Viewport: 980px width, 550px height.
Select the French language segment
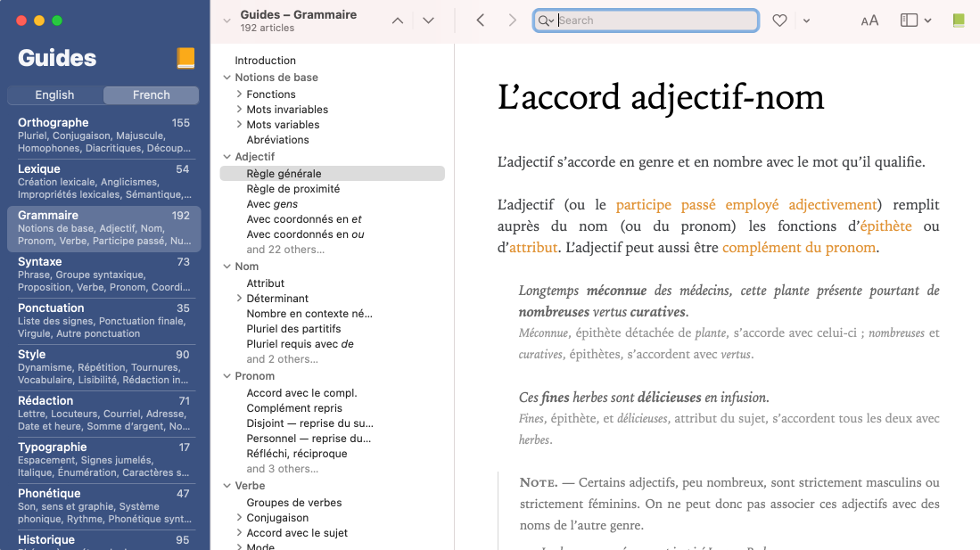[x=151, y=95]
